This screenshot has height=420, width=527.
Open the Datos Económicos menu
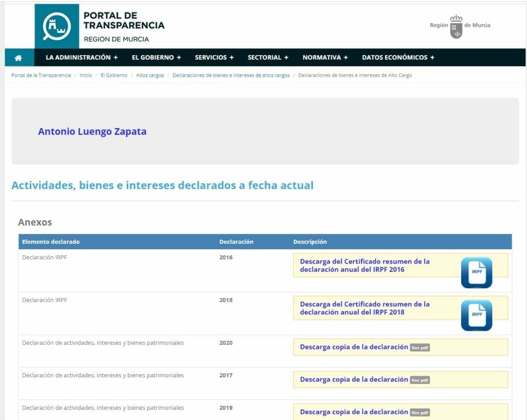(x=398, y=58)
